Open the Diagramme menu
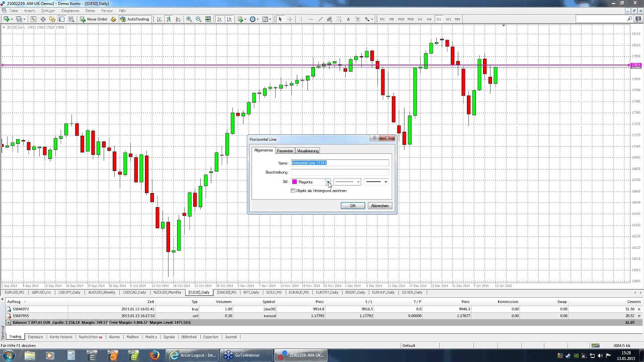The width and height of the screenshot is (644, 362). tap(70, 11)
